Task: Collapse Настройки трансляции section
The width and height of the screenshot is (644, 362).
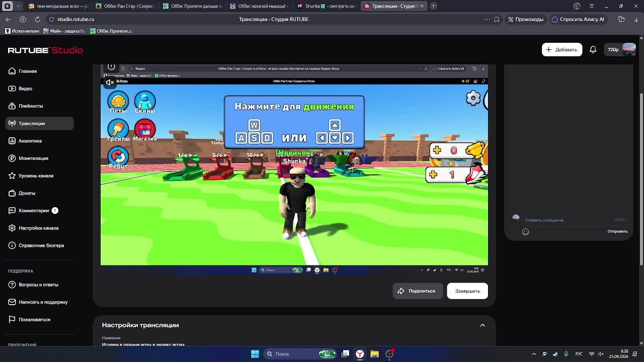Action: (482, 325)
